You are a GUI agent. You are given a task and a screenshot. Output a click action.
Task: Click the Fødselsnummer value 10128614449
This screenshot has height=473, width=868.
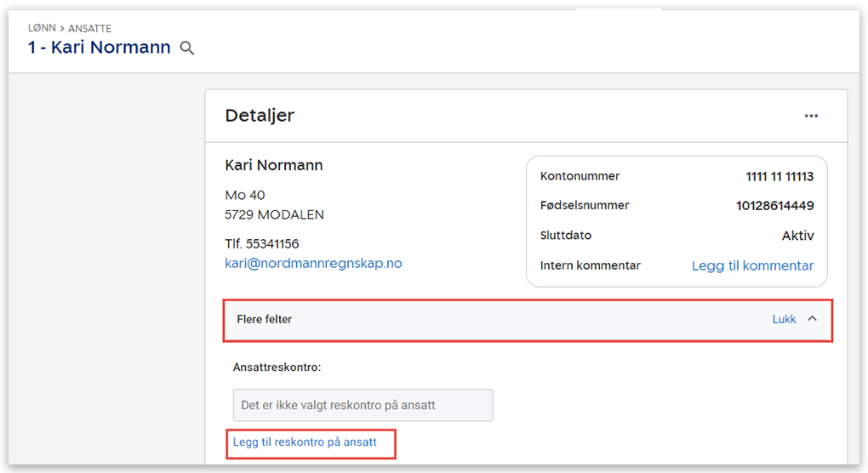tap(774, 206)
